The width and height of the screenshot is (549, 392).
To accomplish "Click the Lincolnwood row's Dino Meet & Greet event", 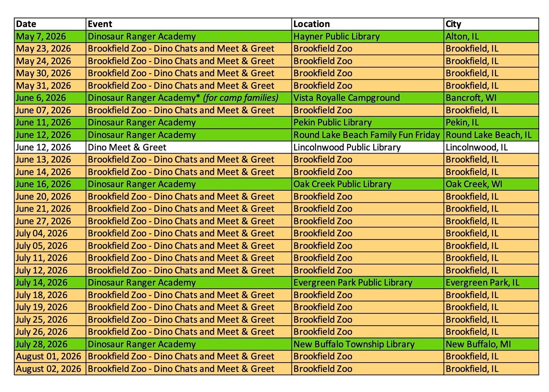I will 189,147.
